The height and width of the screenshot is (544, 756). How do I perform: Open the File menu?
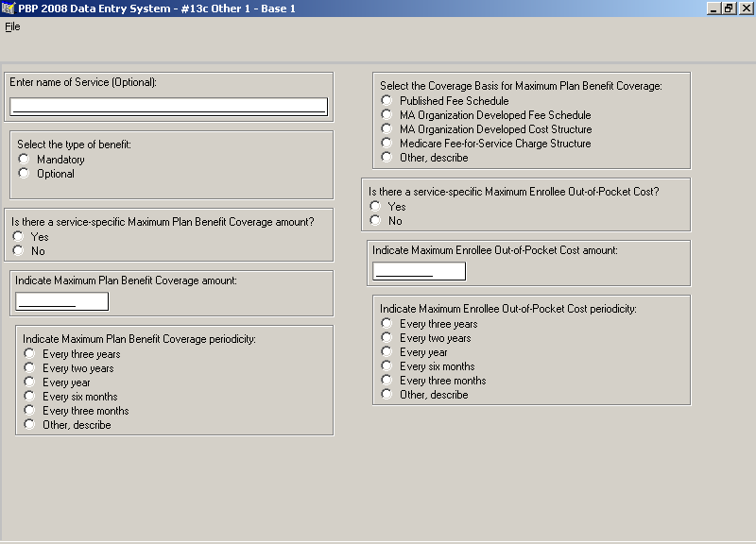[x=12, y=27]
